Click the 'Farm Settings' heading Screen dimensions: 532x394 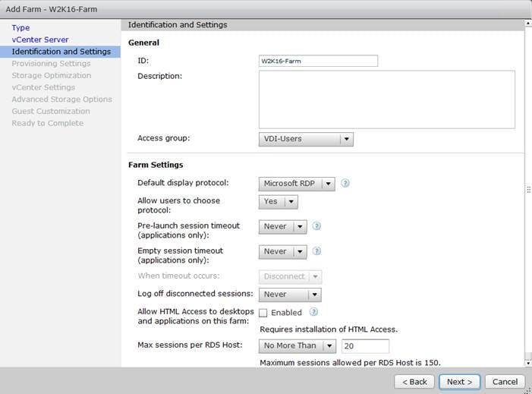[x=156, y=165]
